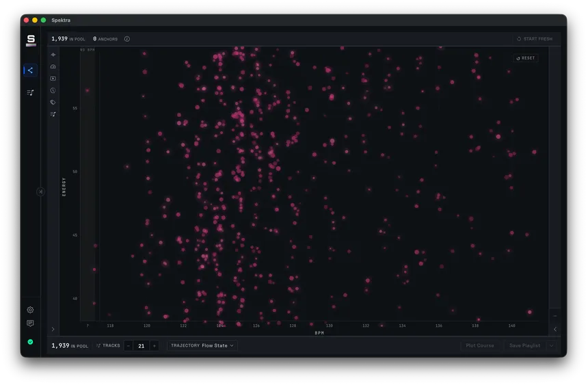Click the Plot Course button
The width and height of the screenshot is (588, 385).
pos(480,345)
